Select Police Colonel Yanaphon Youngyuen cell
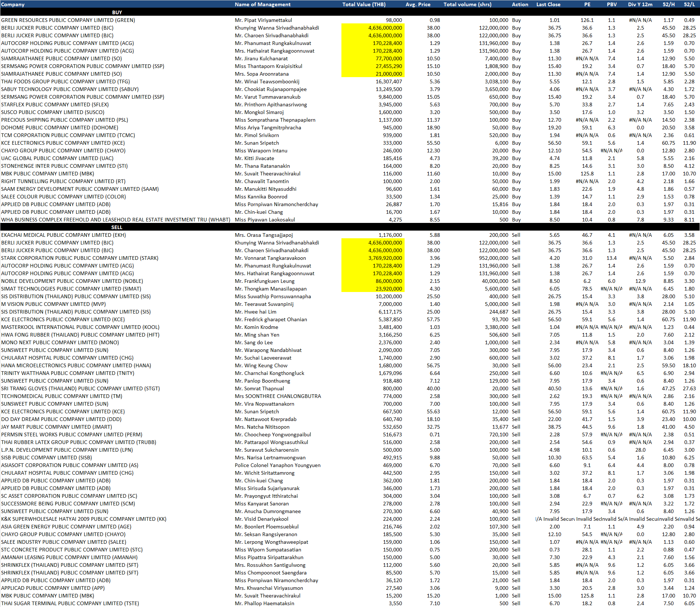 tap(278, 465)
